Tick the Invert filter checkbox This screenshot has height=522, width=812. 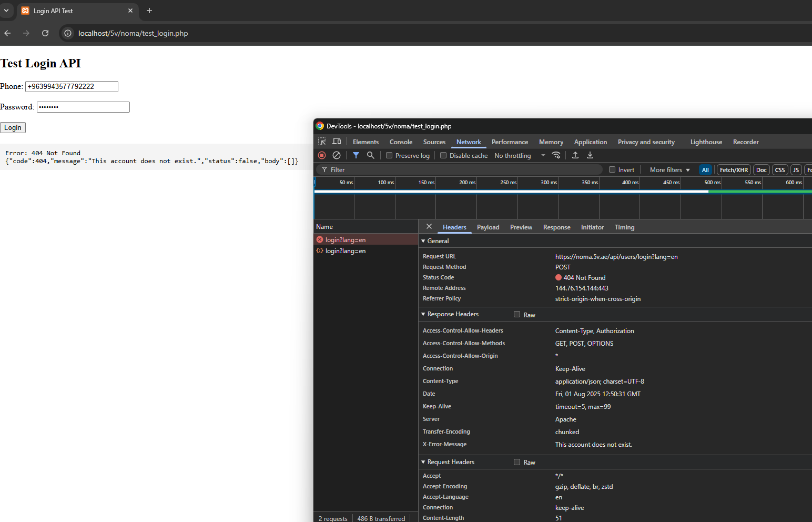[612, 170]
